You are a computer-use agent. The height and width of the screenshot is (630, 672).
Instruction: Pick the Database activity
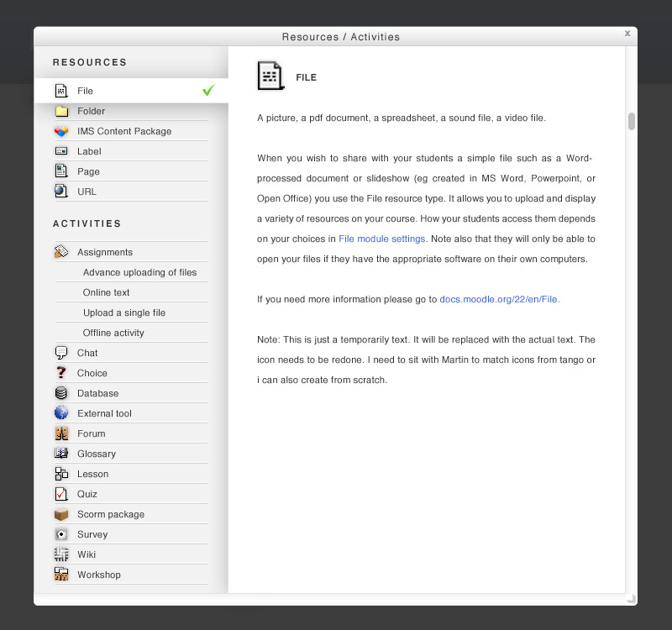click(131, 393)
